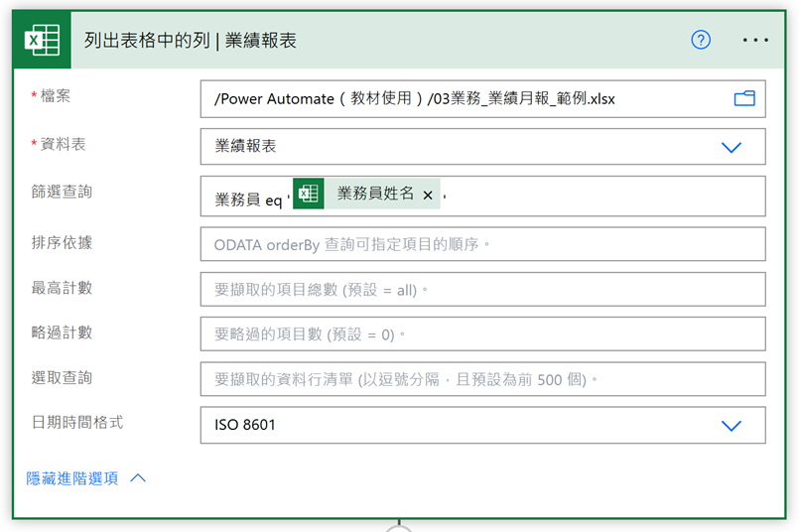Click the text 業務員 eq in filter
The height and width of the screenshot is (532, 799).
click(x=248, y=199)
